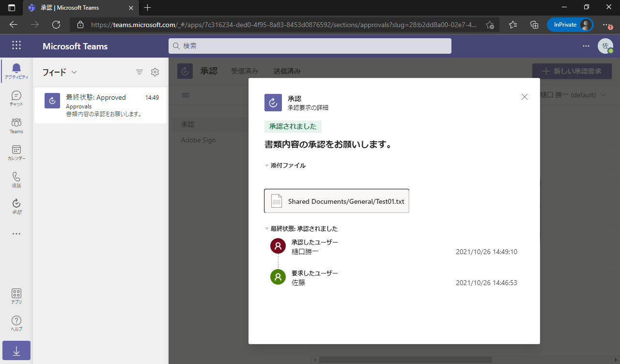This screenshot has width=620, height=364.
Task: Open the Chat (チャット) section
Action: [16, 98]
